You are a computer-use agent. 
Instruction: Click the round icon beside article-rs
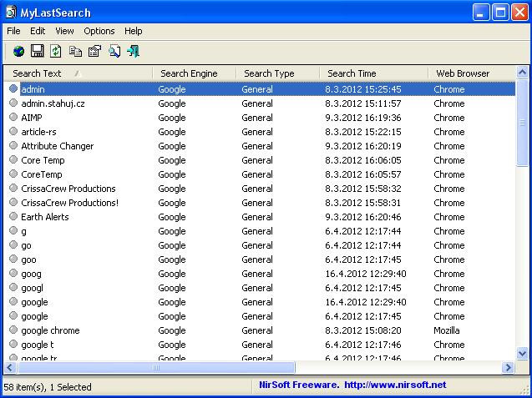point(13,132)
